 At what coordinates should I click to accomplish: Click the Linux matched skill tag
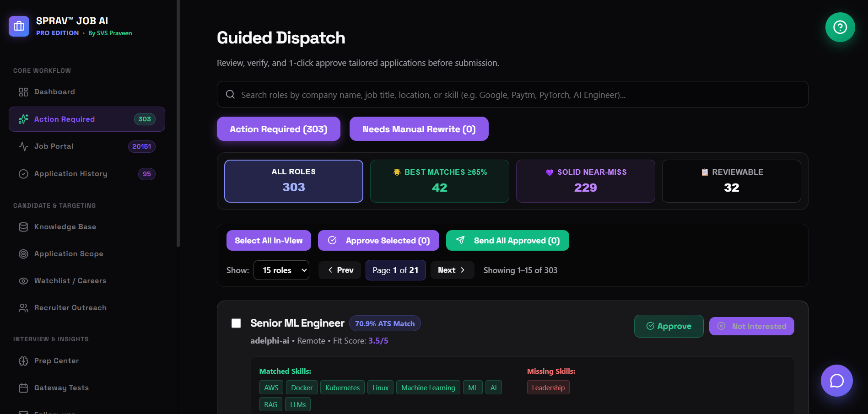[380, 387]
